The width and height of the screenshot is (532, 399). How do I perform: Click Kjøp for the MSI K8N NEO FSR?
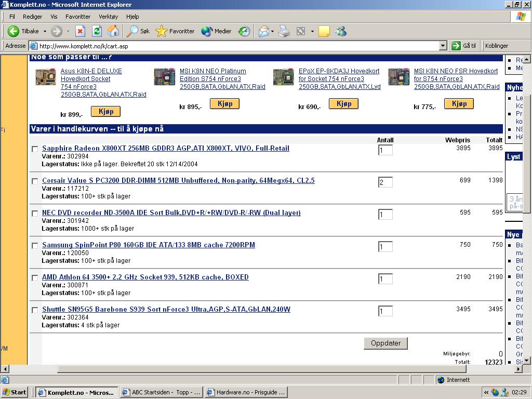(x=459, y=103)
